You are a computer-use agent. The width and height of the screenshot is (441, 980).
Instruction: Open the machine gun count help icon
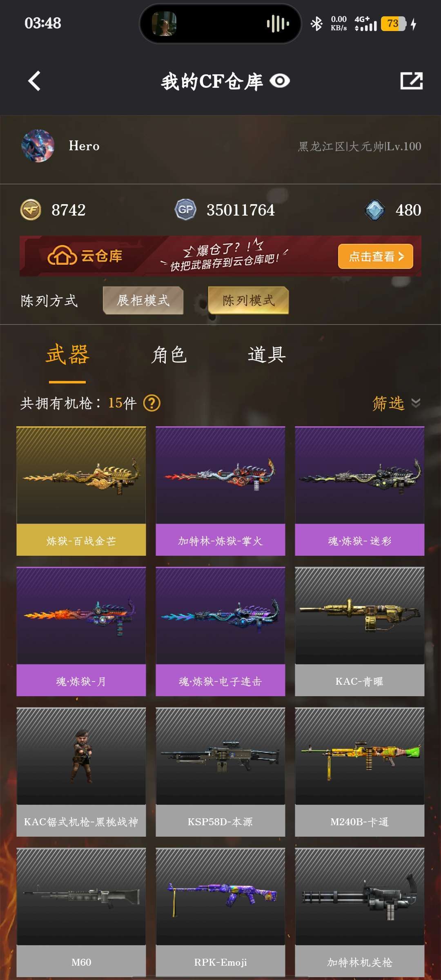(152, 403)
